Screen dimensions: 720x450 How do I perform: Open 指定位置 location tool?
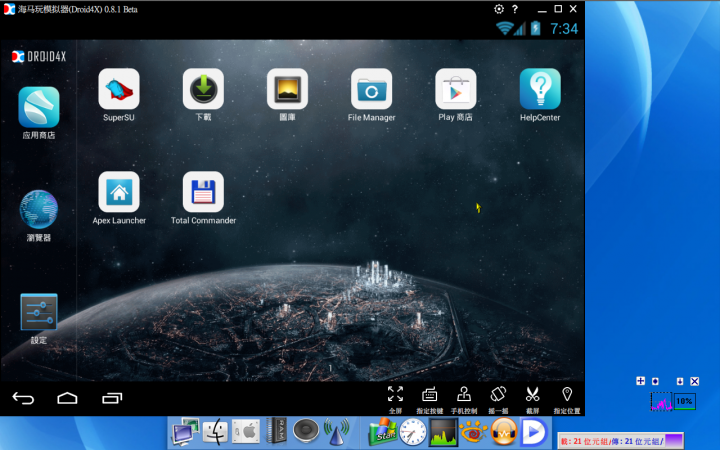(x=567, y=399)
